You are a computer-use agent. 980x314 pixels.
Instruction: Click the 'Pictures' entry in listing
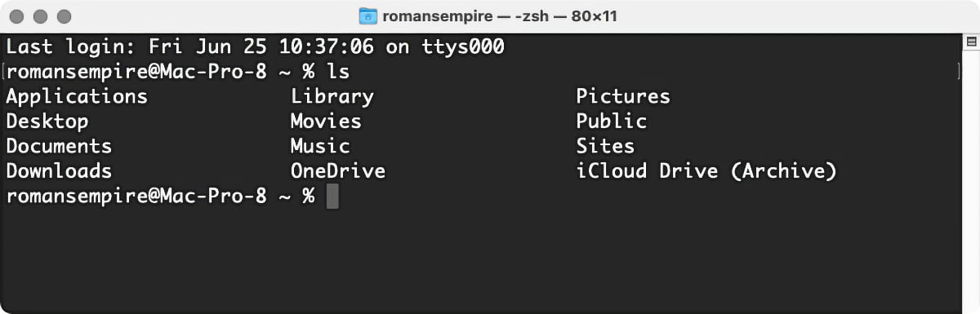pyautogui.click(x=623, y=96)
